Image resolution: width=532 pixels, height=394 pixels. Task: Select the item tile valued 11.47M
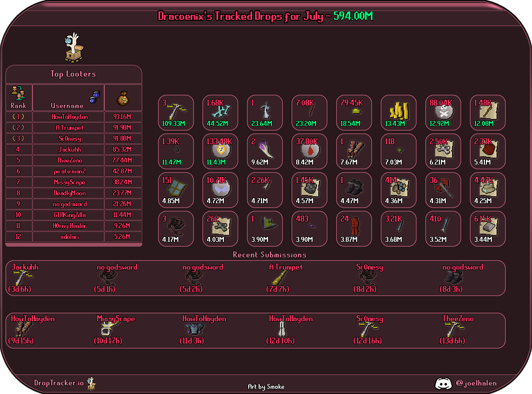tap(176, 151)
